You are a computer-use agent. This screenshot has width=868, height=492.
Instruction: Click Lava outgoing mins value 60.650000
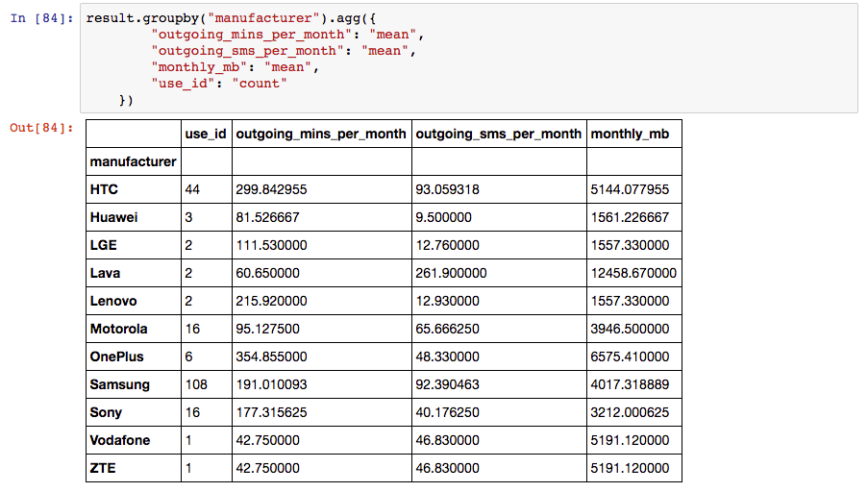pos(267,273)
